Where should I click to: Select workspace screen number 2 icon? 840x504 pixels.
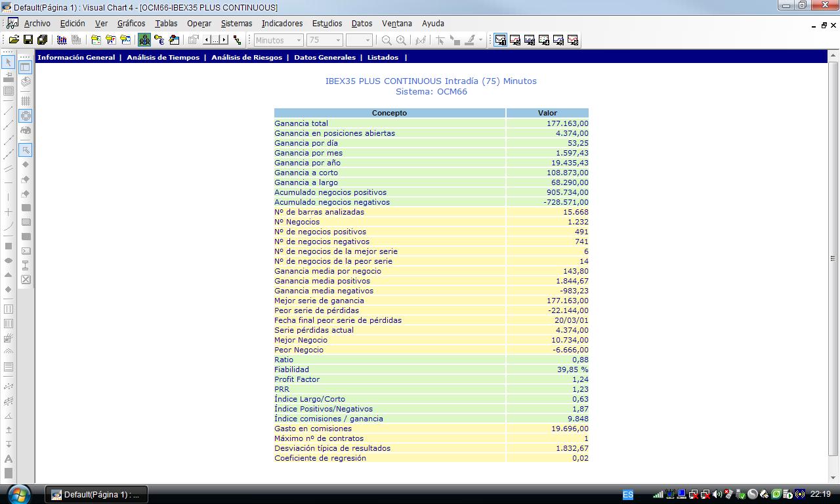[x=515, y=40]
